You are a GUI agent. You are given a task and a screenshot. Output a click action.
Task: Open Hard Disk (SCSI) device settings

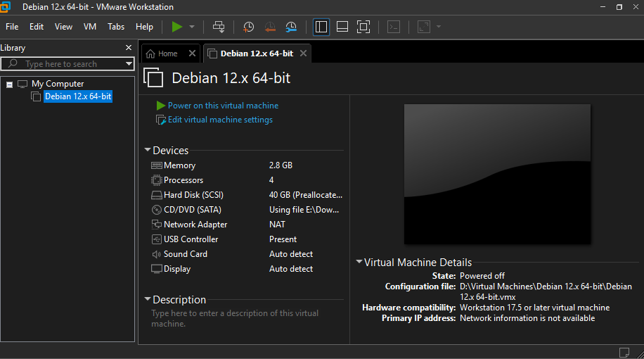click(x=193, y=195)
